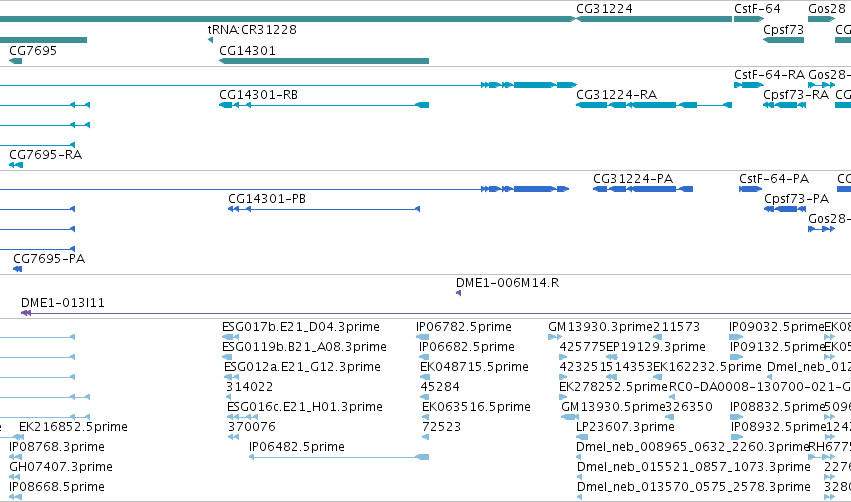Click the CstF-64-RA transcript glyph
Screen dimensions: 851x502
(749, 85)
